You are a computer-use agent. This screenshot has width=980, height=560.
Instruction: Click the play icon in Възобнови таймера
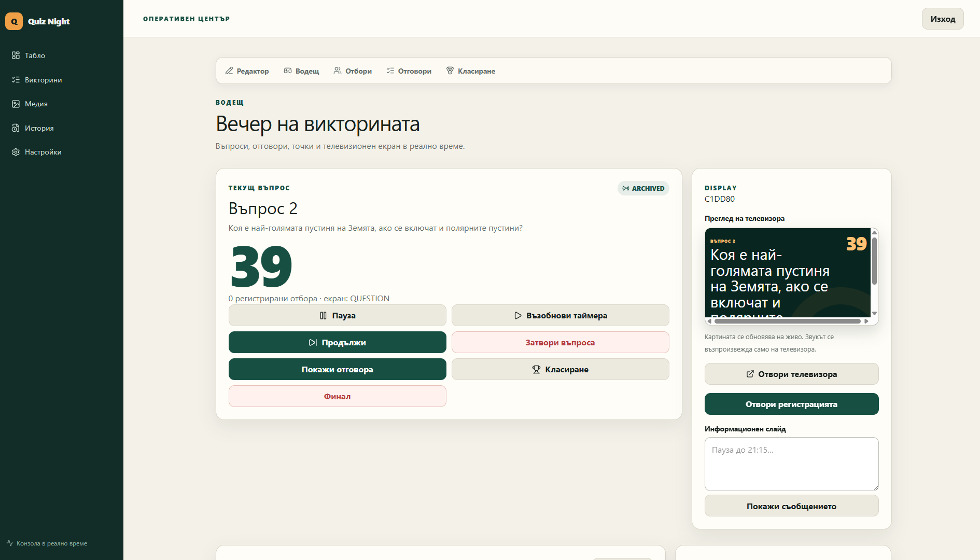[517, 315]
